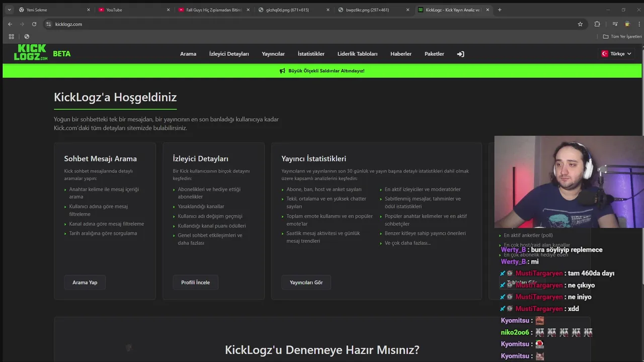The image size is (644, 362).
Task: Click the login arrow icon in navbar
Action: click(460, 54)
